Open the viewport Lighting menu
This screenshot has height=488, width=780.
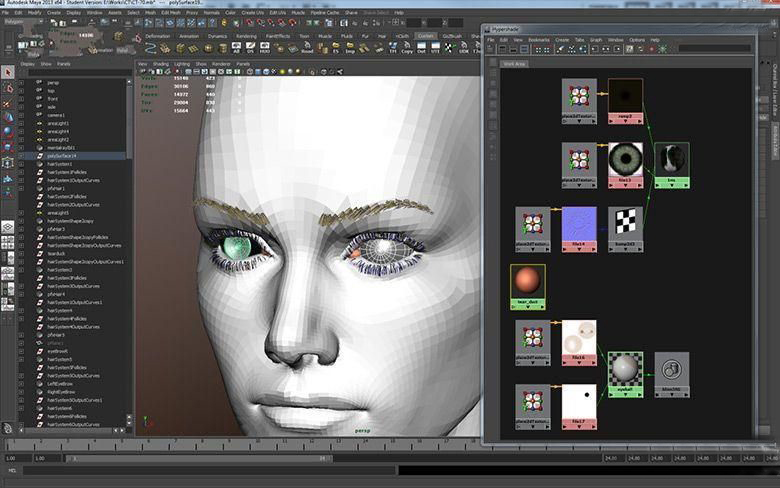click(x=182, y=64)
